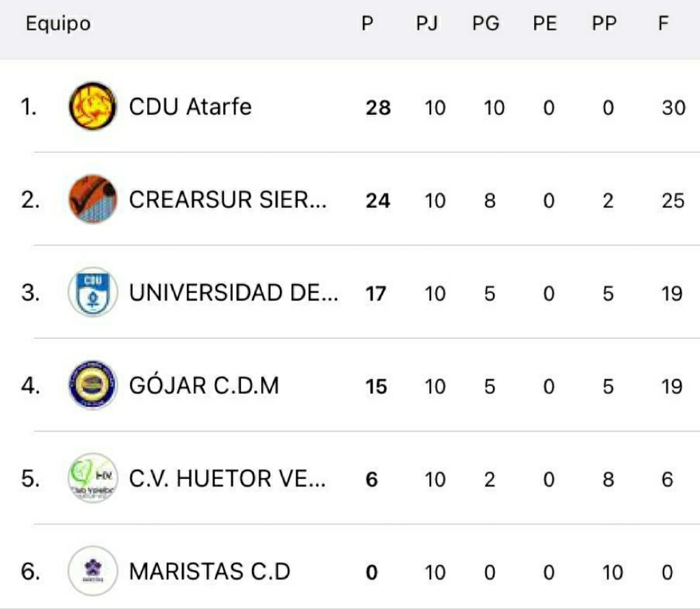Select the PG column header
The height and width of the screenshot is (609, 700).
pos(485,23)
